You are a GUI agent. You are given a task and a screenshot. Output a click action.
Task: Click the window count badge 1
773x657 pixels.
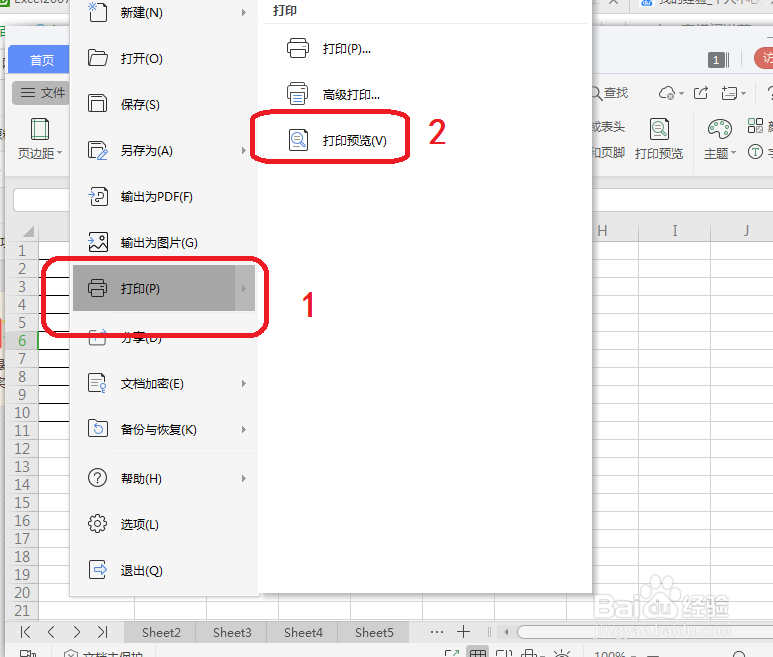coord(716,60)
